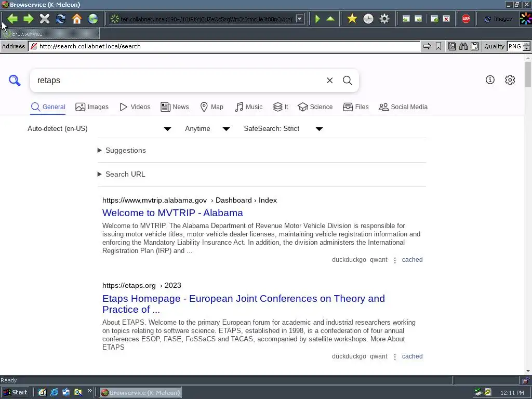This screenshot has width=532, height=399.
Task: Click the Go arrow beside Address bar
Action: (427, 46)
